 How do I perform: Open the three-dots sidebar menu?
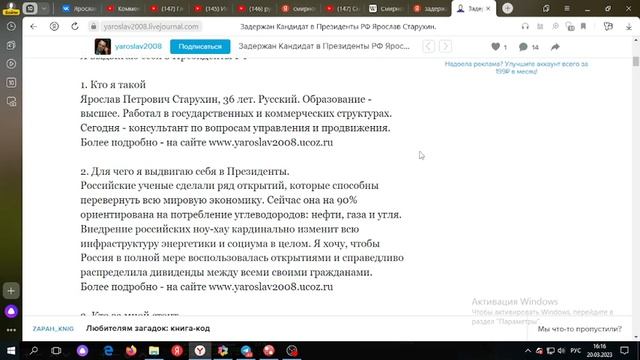click(11, 330)
